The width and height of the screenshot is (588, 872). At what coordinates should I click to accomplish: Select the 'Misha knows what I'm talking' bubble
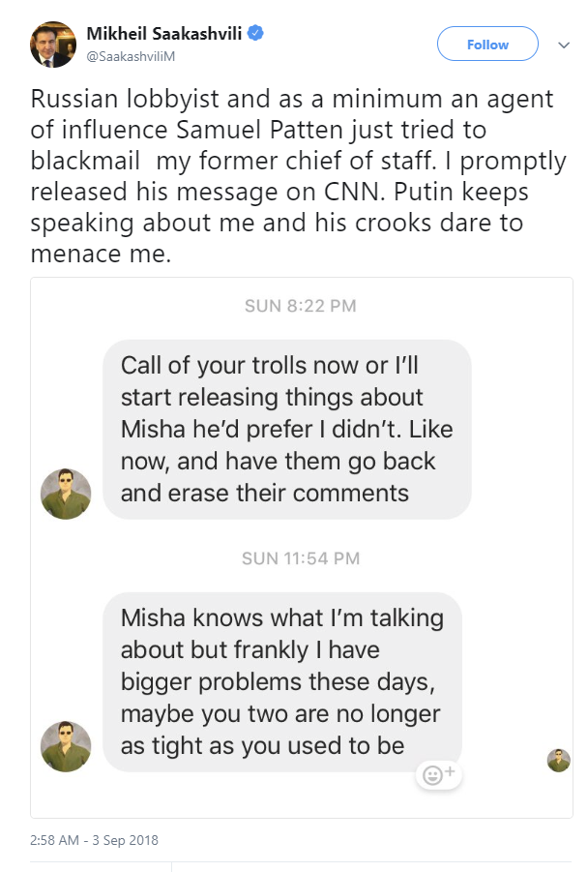pyautogui.click(x=281, y=681)
